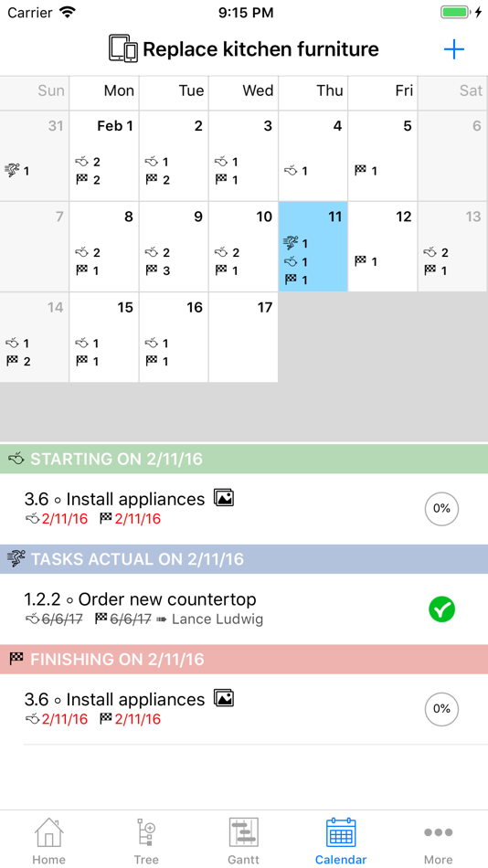Toggle green completed checkmark for Order new countertop
Image resolution: width=488 pixels, height=868 pixels.
coord(441,609)
